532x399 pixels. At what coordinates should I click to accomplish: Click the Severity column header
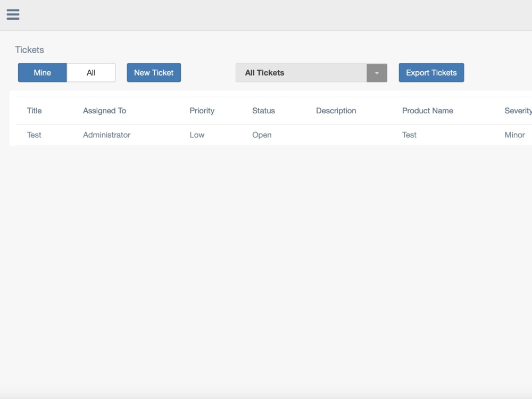tap(517, 111)
